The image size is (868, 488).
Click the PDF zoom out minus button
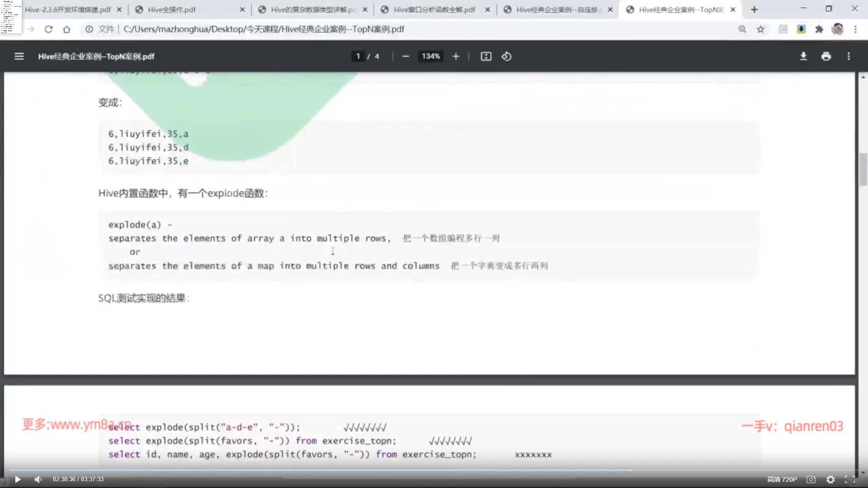(406, 56)
